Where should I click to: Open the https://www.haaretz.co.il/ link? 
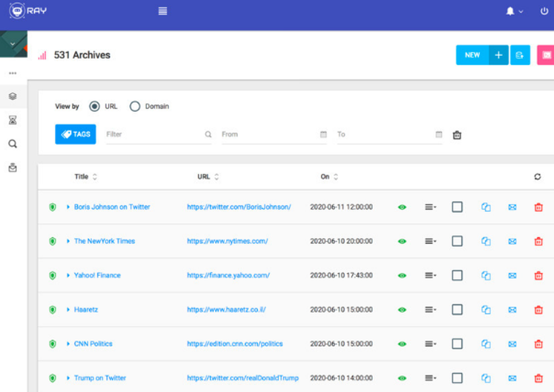pos(226,310)
